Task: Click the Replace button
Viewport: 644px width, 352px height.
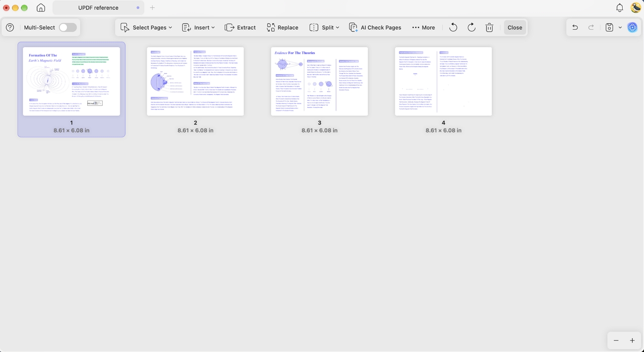Action: 282,28
